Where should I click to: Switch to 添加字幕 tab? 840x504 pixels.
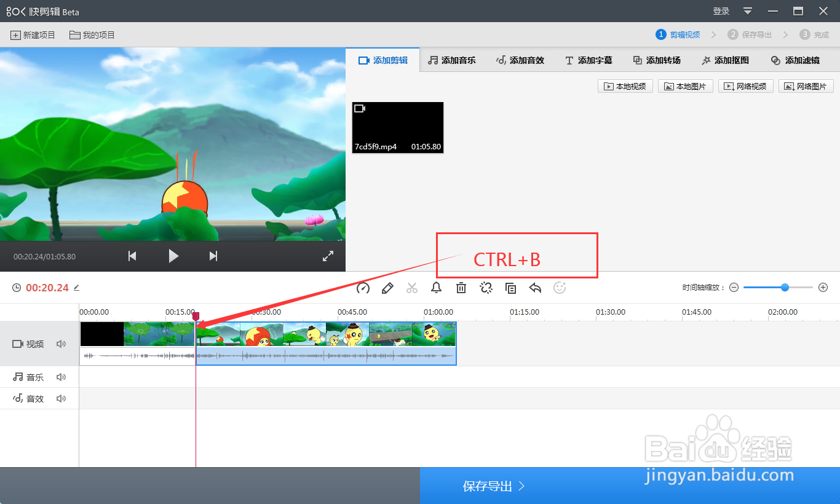(x=588, y=60)
